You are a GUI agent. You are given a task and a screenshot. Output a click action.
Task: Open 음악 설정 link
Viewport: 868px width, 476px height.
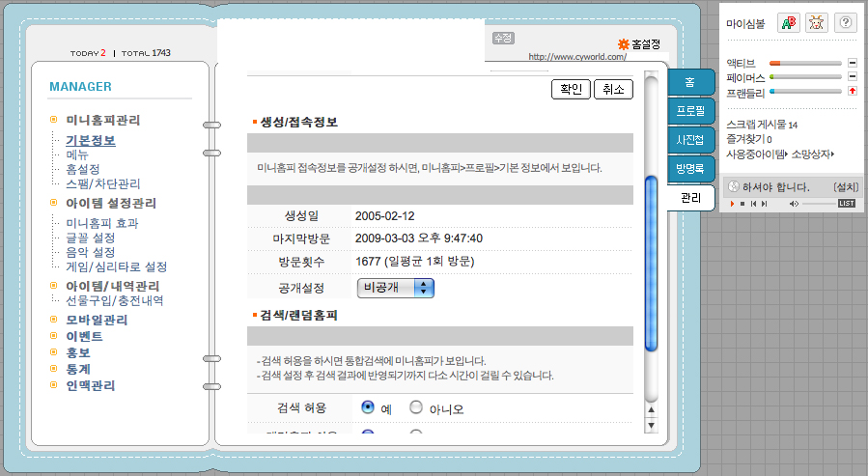(90, 252)
